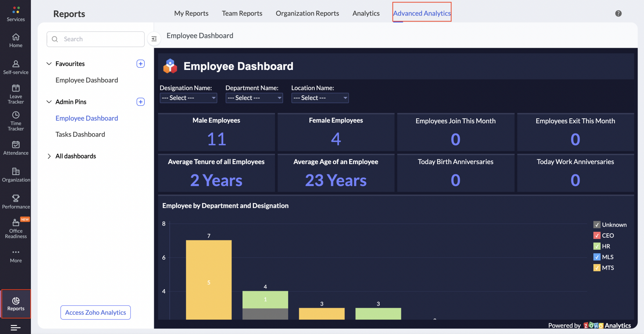Click More modules ellipsis

[16, 252]
